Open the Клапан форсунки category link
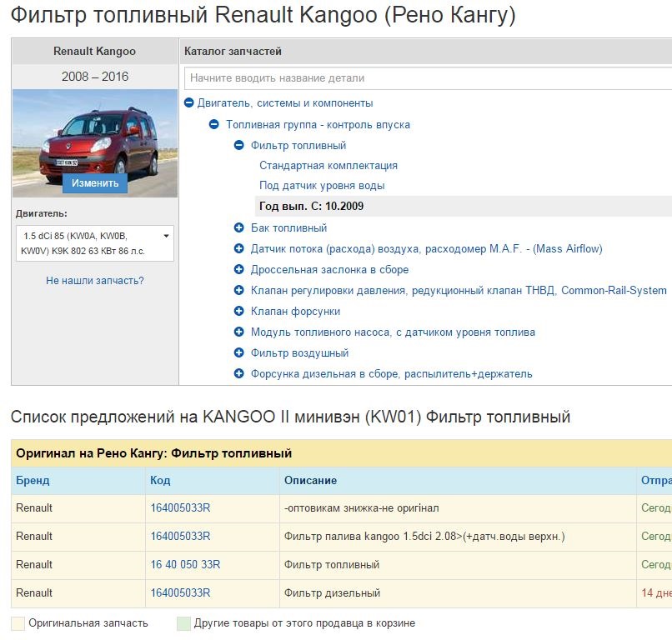The width and height of the screenshot is (672, 640). [295, 312]
